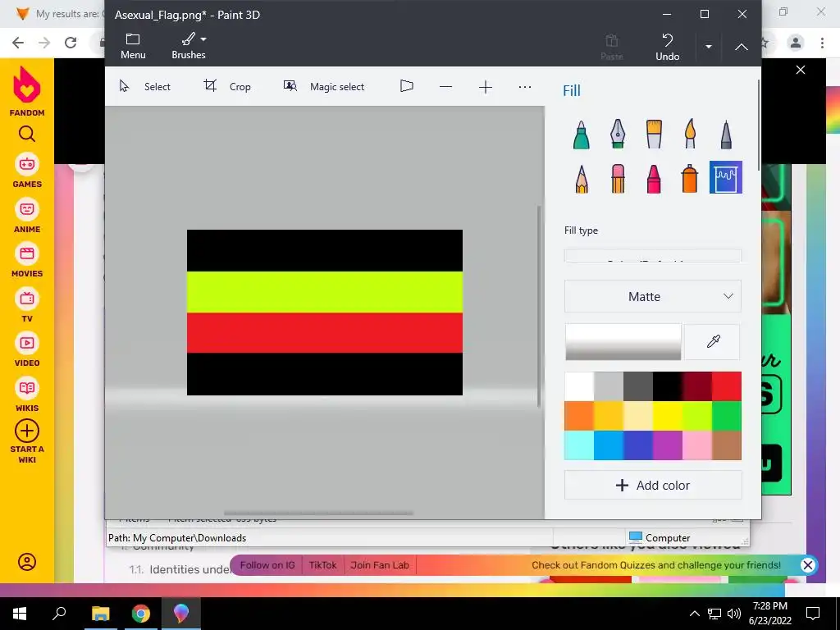Click Join Fan Lab link
The image size is (840, 630).
coord(380,565)
